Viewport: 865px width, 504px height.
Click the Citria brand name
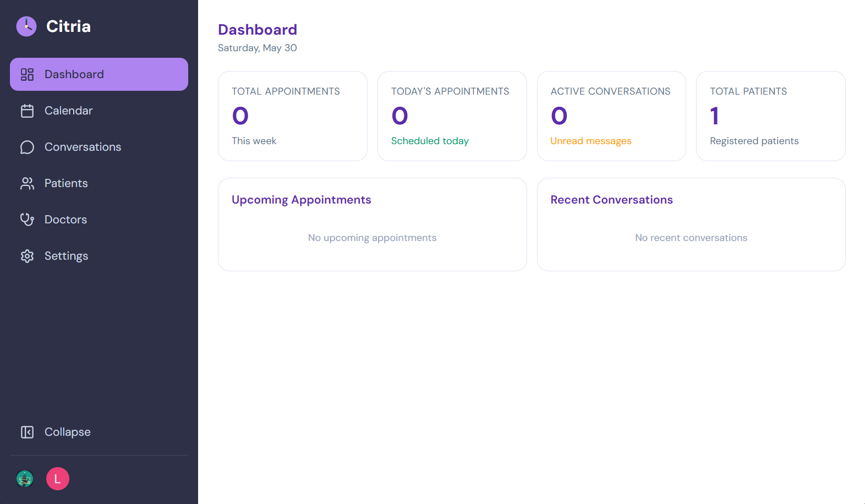(x=68, y=26)
